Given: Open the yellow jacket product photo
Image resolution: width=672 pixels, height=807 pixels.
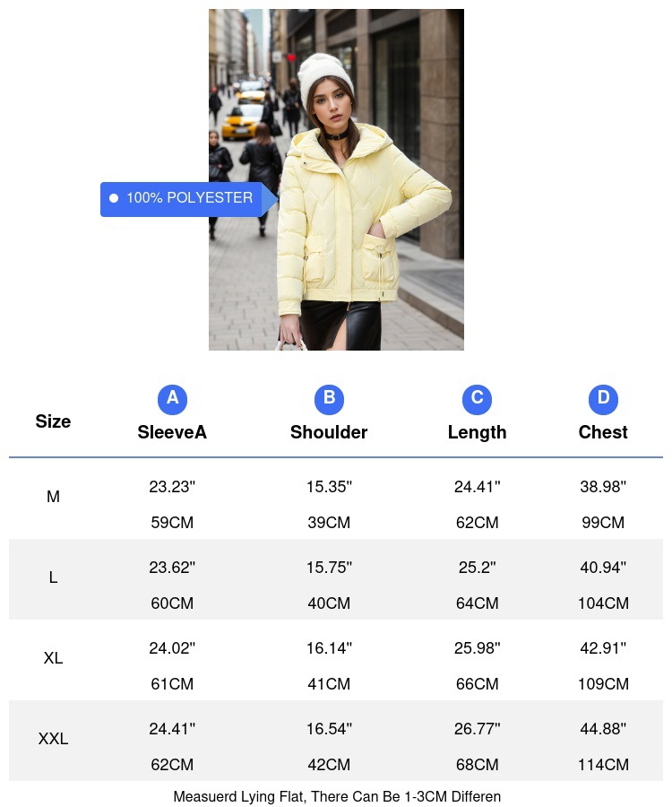Looking at the screenshot, I should (x=336, y=179).
